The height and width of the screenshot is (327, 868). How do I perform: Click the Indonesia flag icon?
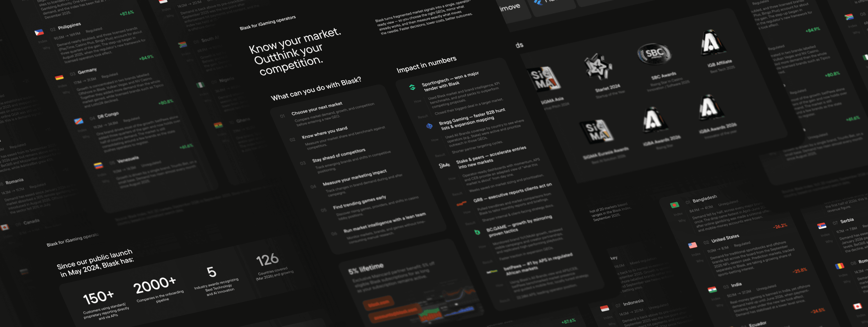point(605,308)
